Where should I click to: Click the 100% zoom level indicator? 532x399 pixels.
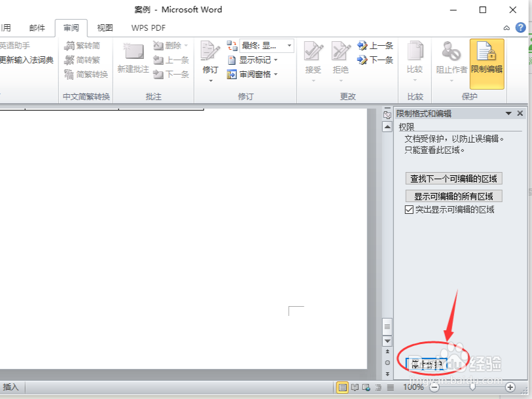414,387
